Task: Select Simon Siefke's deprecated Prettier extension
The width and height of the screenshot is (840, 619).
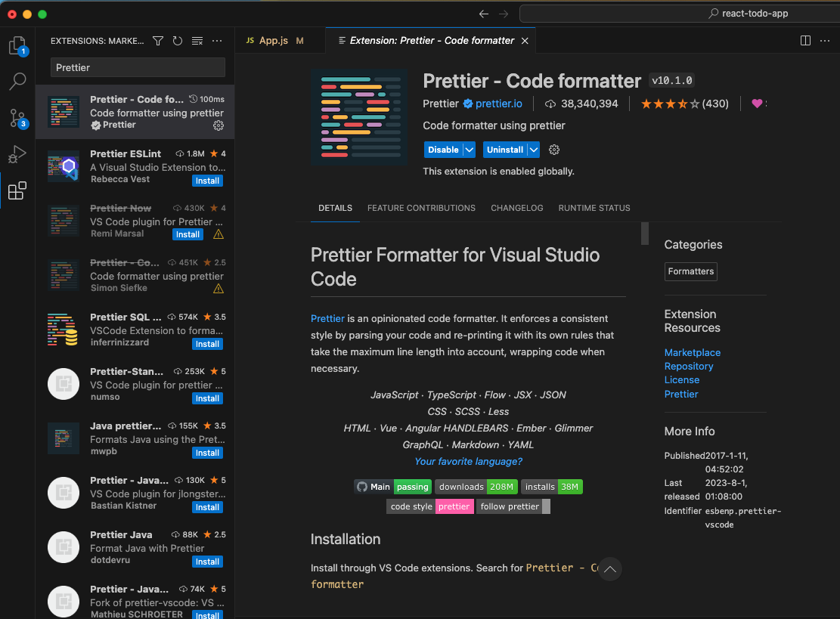Action: coord(135,275)
